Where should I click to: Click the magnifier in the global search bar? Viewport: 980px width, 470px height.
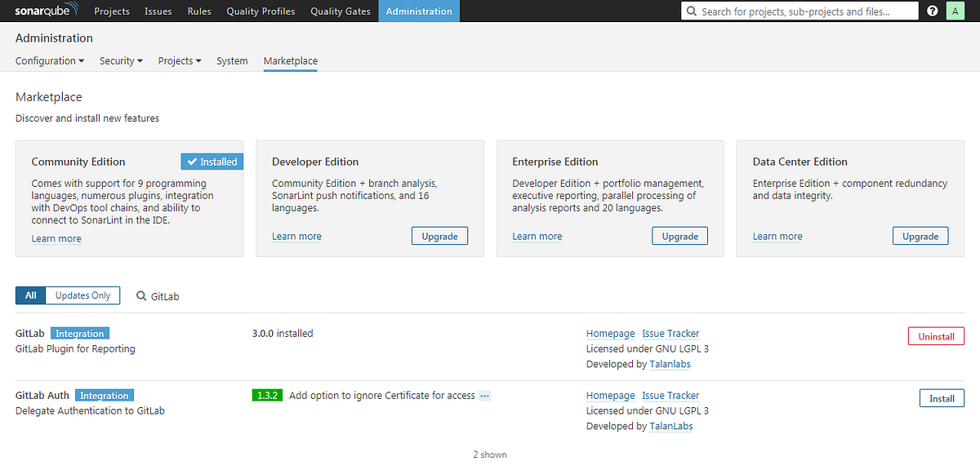(692, 11)
